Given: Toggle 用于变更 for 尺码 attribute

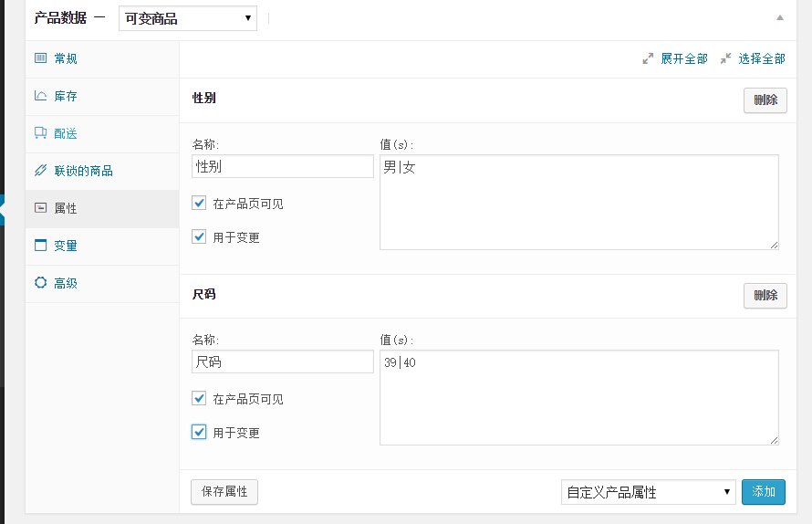Looking at the screenshot, I should [x=199, y=432].
